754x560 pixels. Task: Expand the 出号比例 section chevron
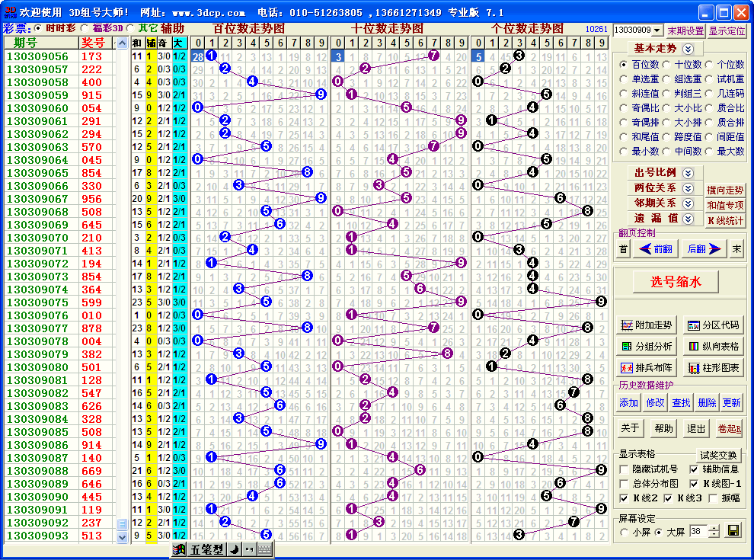point(688,173)
